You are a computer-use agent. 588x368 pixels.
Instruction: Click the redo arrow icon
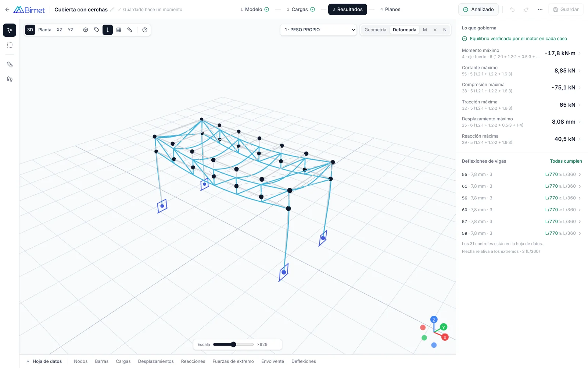point(526,10)
